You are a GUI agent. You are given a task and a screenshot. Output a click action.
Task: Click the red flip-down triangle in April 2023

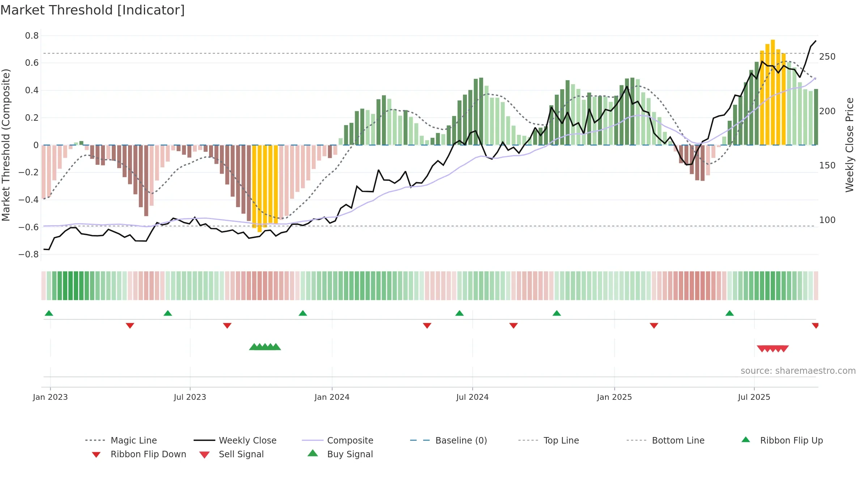(130, 326)
